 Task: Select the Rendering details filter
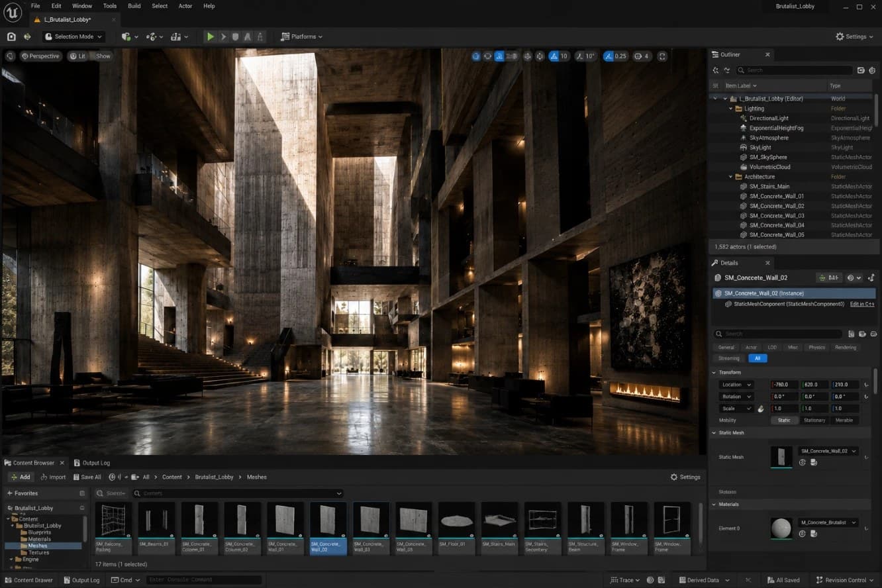coord(846,347)
